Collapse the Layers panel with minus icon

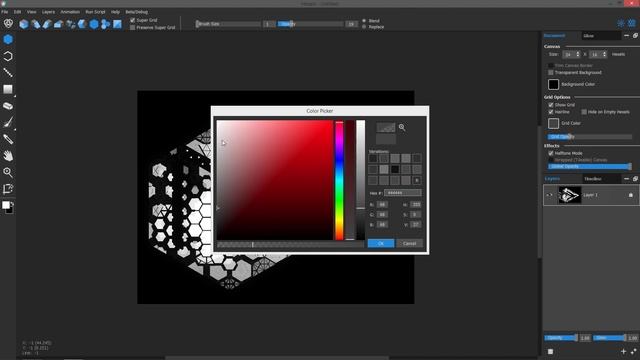627,179
